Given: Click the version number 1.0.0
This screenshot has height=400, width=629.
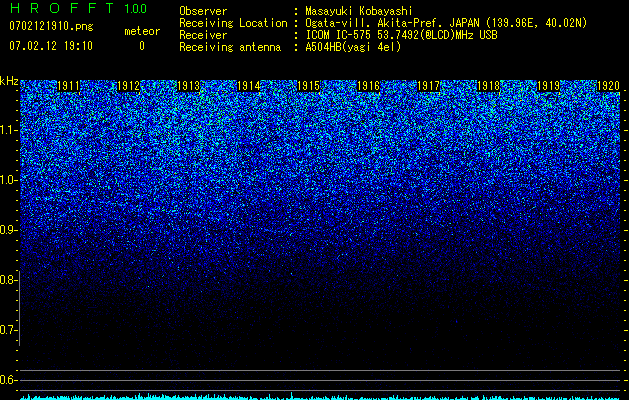Looking at the screenshot, I should point(136,8).
